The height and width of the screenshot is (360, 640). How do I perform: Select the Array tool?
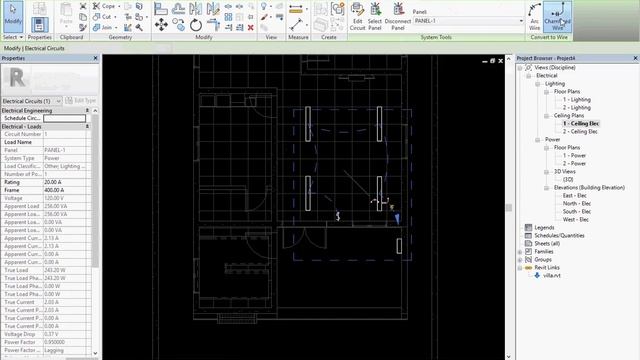click(x=229, y=17)
